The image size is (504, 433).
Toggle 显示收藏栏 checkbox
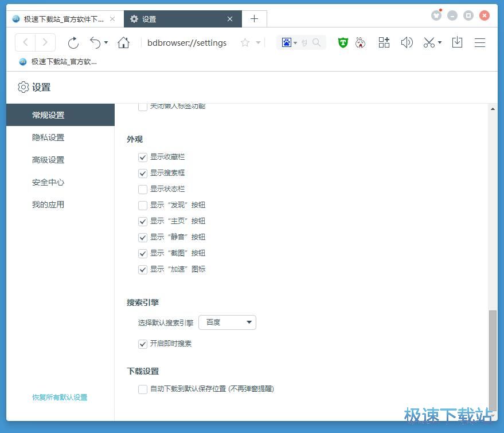(x=143, y=158)
